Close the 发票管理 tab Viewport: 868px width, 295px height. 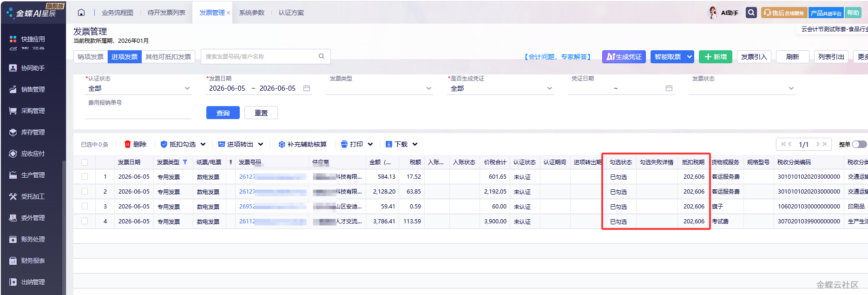point(228,13)
